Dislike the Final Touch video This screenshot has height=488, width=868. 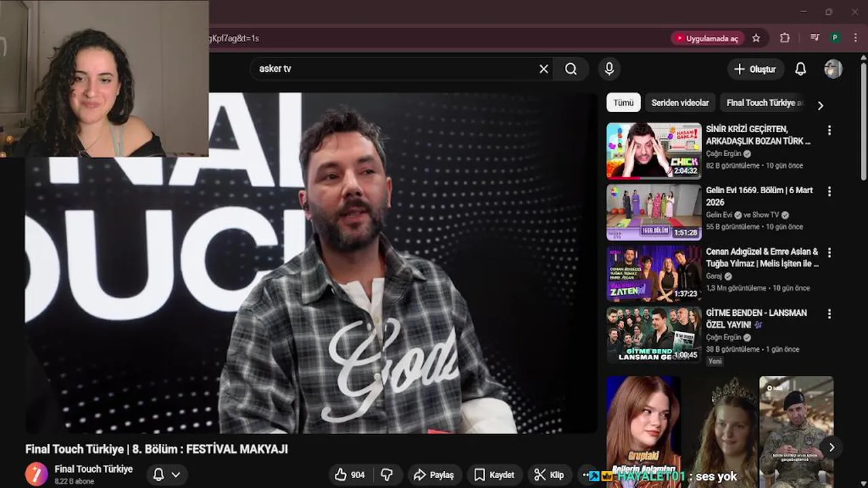[x=387, y=475]
